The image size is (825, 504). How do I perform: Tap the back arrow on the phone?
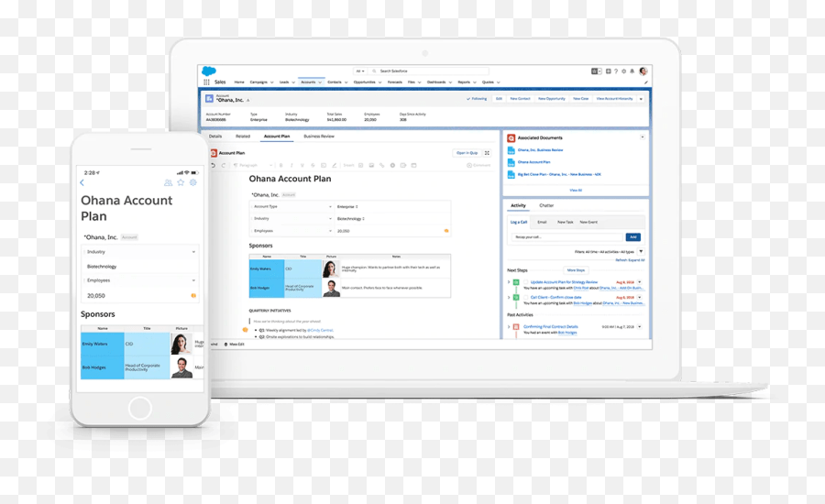[82, 182]
